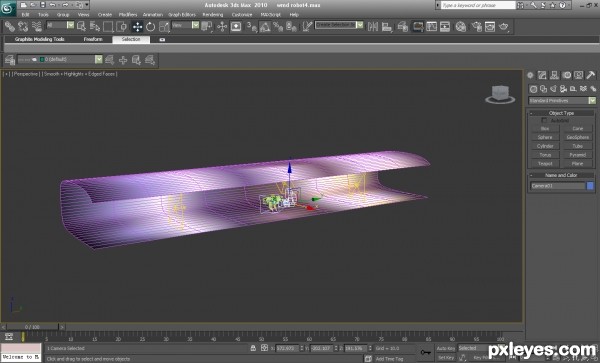Open the Edit menu
Screen dimensions: 600x363
pyautogui.click(x=26, y=15)
